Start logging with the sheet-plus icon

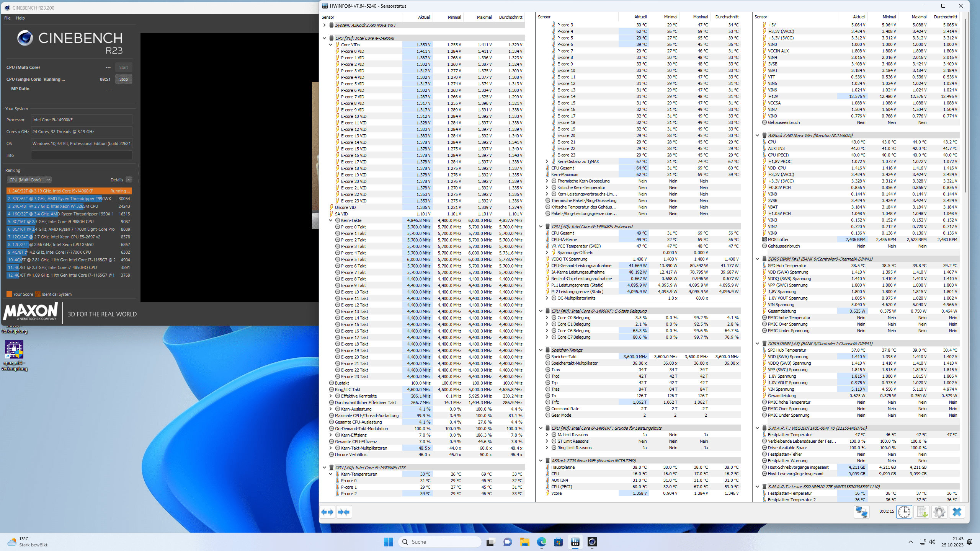click(922, 512)
